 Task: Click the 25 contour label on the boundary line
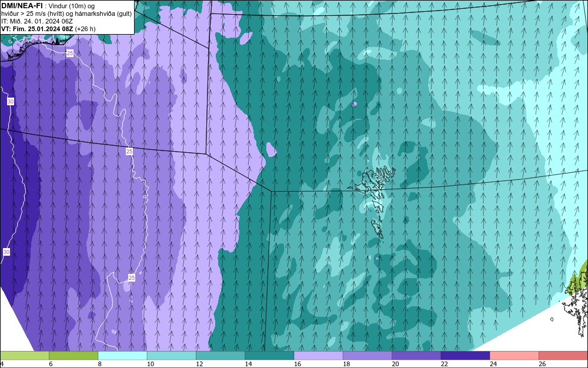[x=129, y=152]
